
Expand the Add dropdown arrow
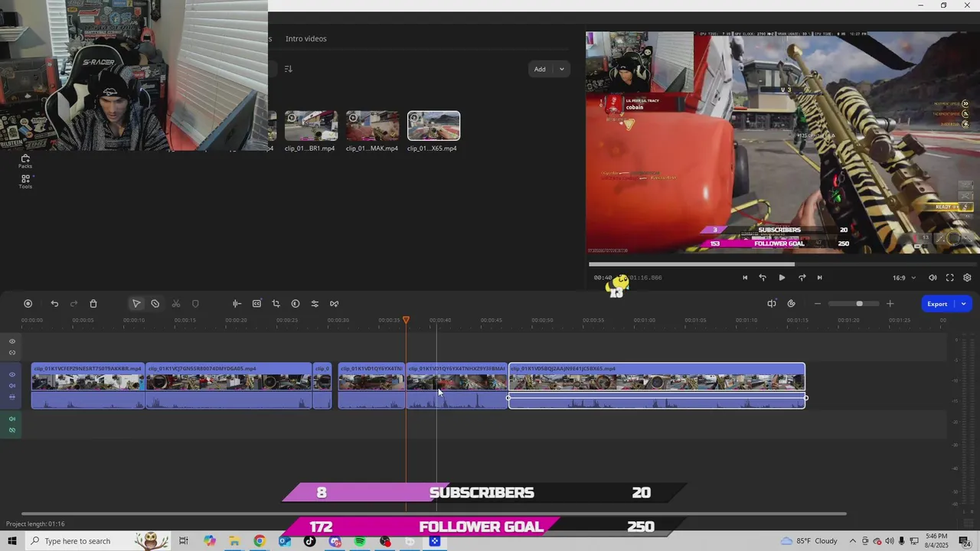(x=562, y=69)
